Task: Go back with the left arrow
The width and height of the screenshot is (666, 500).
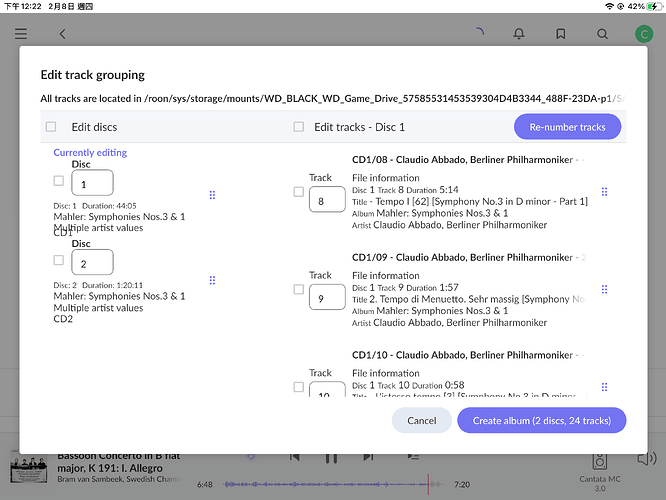Action: point(62,34)
